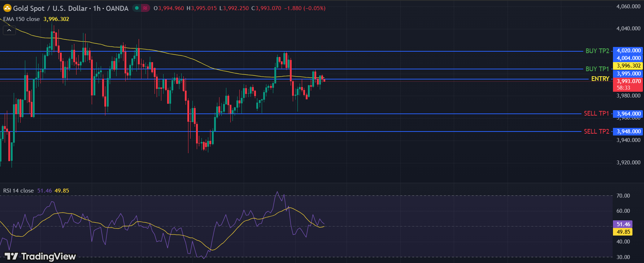Screen dimensions: 644x263
Task: Collapse the indicator legend with chevron
Action: [9, 31]
